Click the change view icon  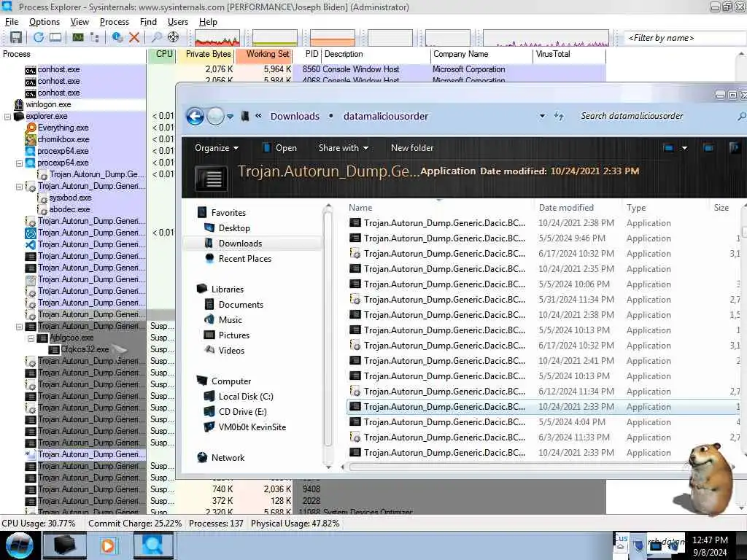[668, 148]
